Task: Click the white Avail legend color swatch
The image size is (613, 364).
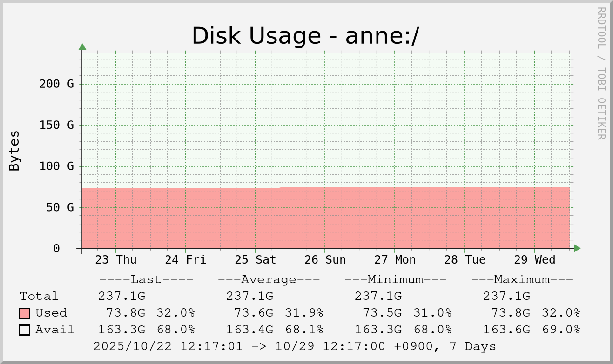Action: pos(25,330)
